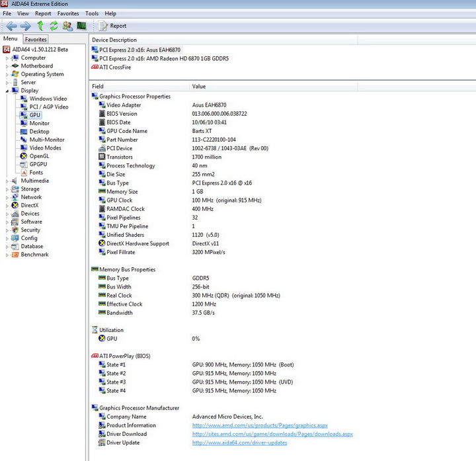
Task: Collapse the Display tree node
Action: (7, 91)
